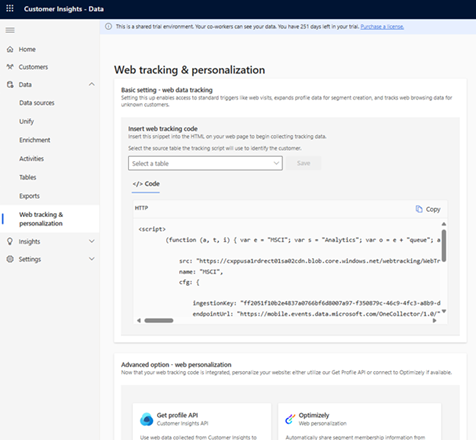This screenshot has height=440, width=476.
Task: Click the Data icon in sidebar
Action: point(10,85)
